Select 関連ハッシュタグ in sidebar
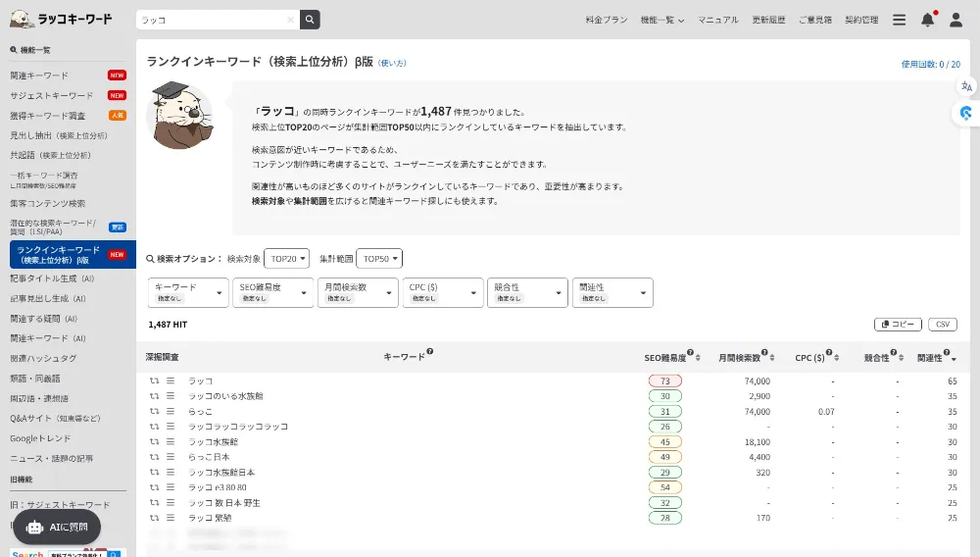The image size is (980, 557). (x=43, y=358)
